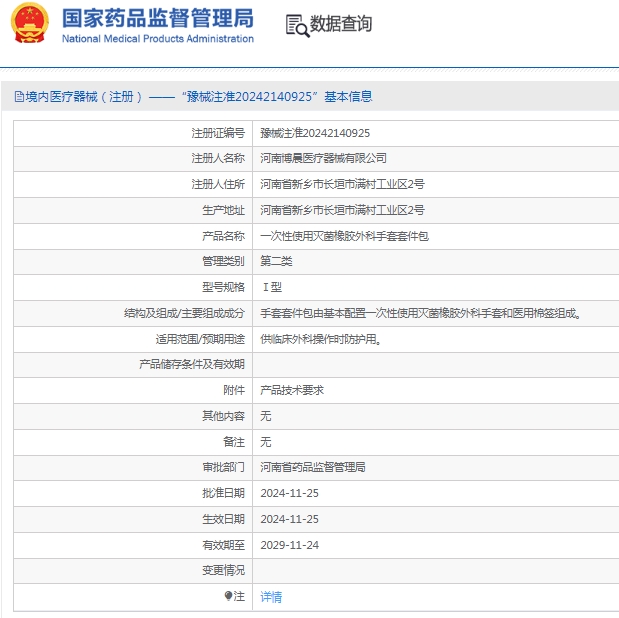Screen dimensions: 619x618
Task: Click the 备注 label
Action: 234,441
